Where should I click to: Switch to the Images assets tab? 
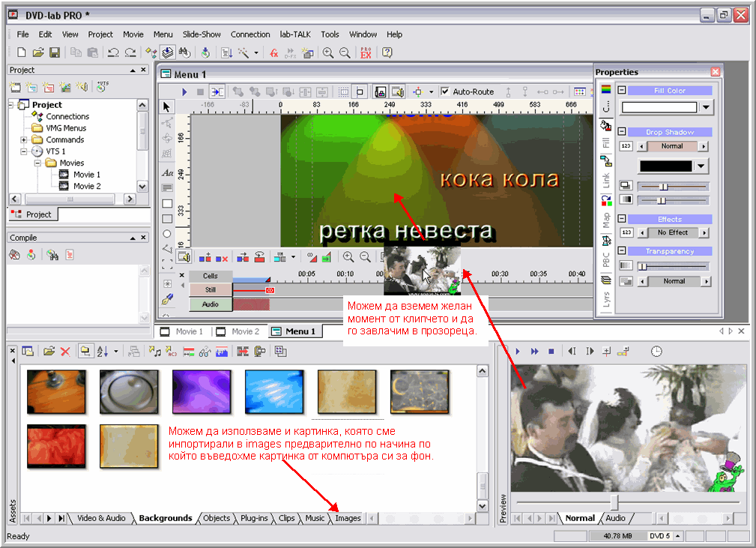point(348,518)
